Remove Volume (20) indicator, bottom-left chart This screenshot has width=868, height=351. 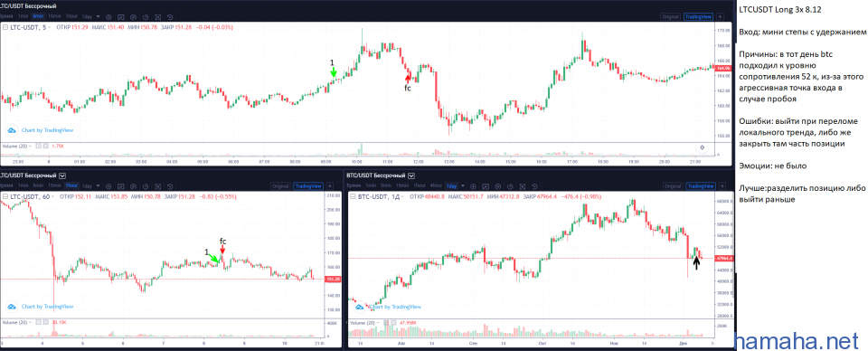(46, 322)
